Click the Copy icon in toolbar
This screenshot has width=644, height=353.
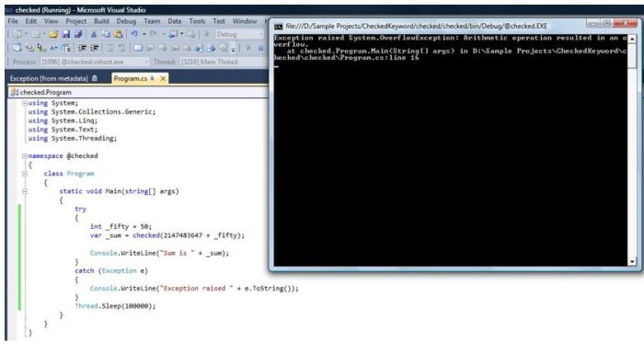106,34
